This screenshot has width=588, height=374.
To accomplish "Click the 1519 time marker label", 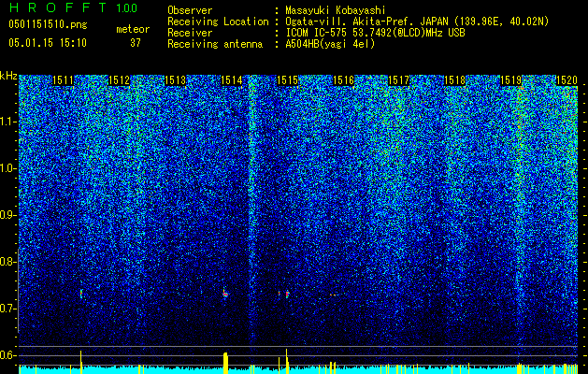I will tap(511, 80).
